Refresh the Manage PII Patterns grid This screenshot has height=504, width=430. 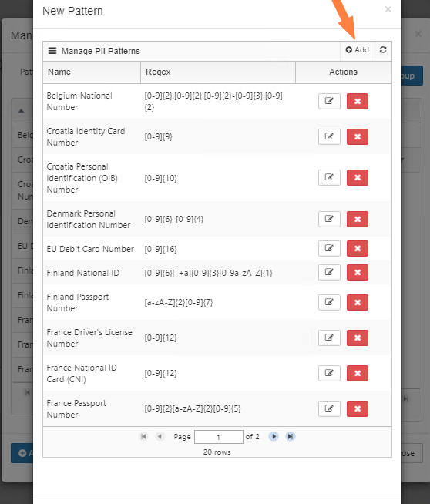[x=383, y=50]
